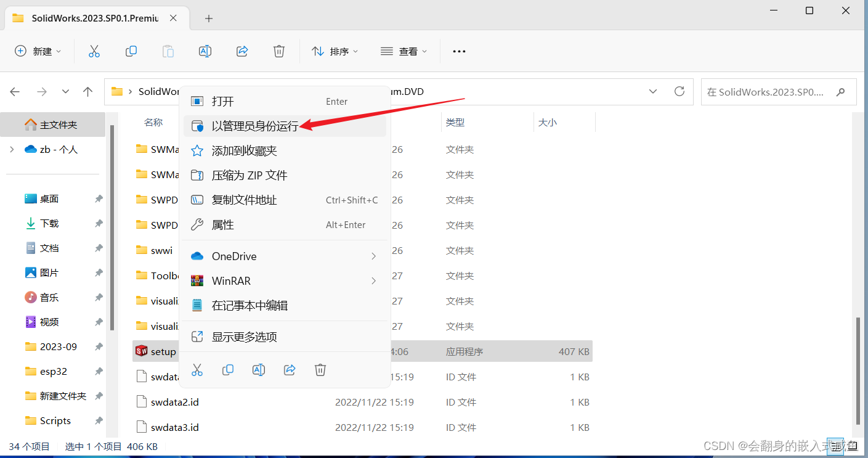Viewport: 868px width, 458px height.
Task: Sort by the 类型 column header
Action: coord(455,123)
